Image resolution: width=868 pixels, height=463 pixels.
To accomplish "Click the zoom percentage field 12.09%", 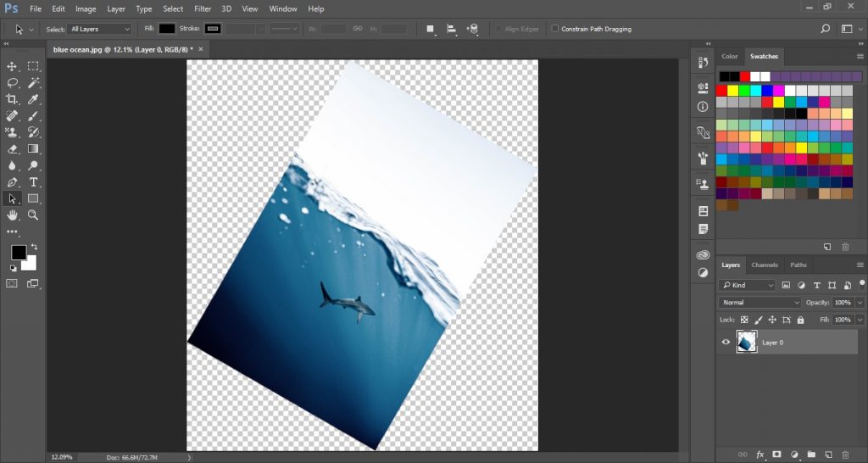I will tap(61, 457).
